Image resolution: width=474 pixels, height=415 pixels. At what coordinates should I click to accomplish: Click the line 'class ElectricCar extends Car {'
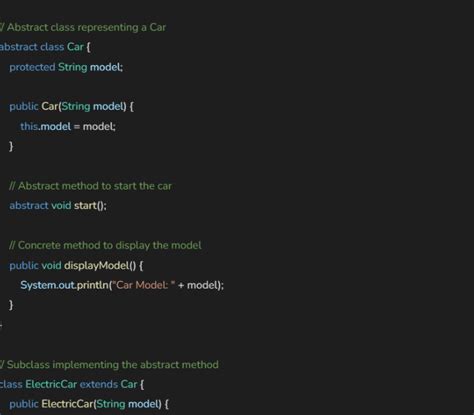tap(72, 384)
